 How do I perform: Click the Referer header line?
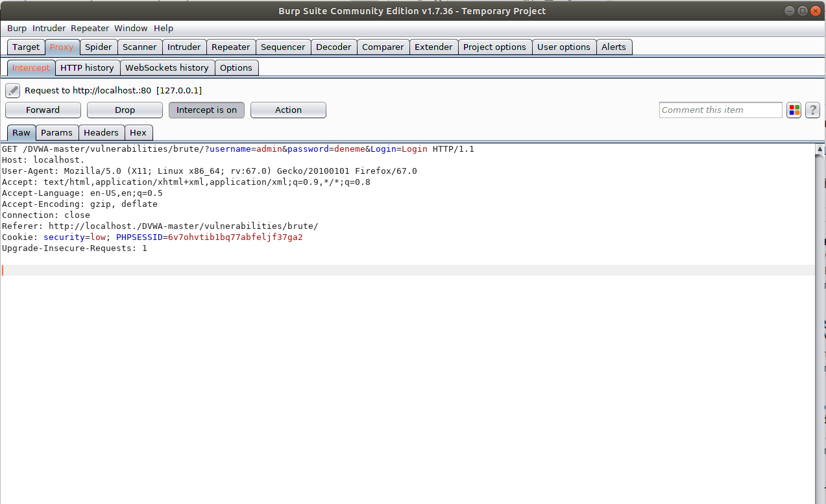(x=160, y=226)
